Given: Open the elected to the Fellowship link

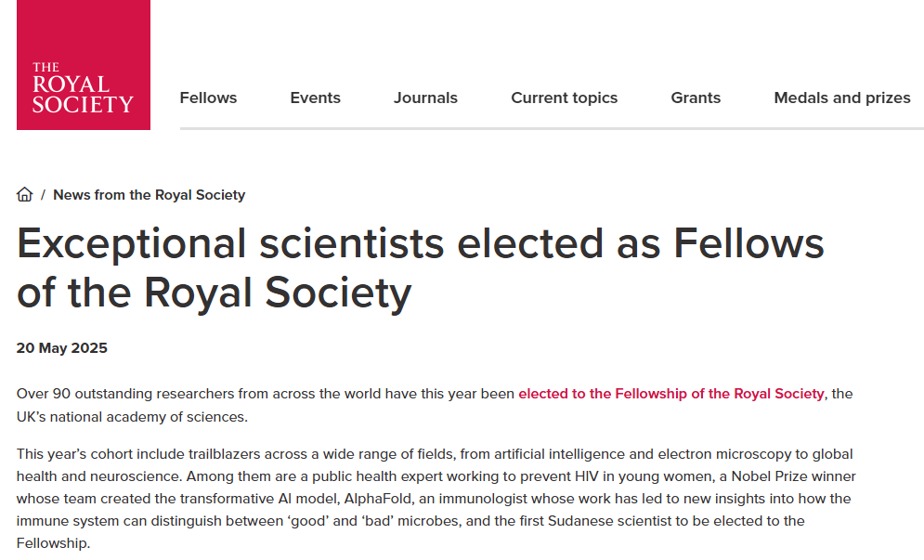Looking at the screenshot, I should click(x=671, y=394).
